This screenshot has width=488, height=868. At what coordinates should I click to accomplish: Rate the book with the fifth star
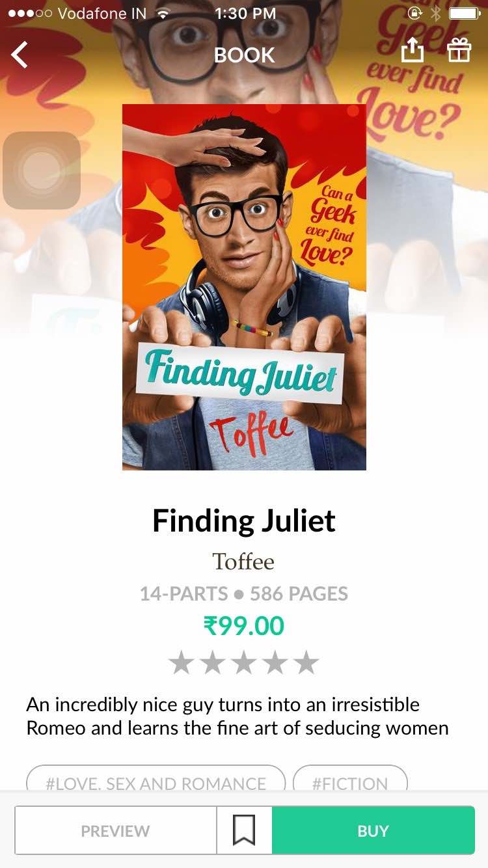click(x=306, y=663)
